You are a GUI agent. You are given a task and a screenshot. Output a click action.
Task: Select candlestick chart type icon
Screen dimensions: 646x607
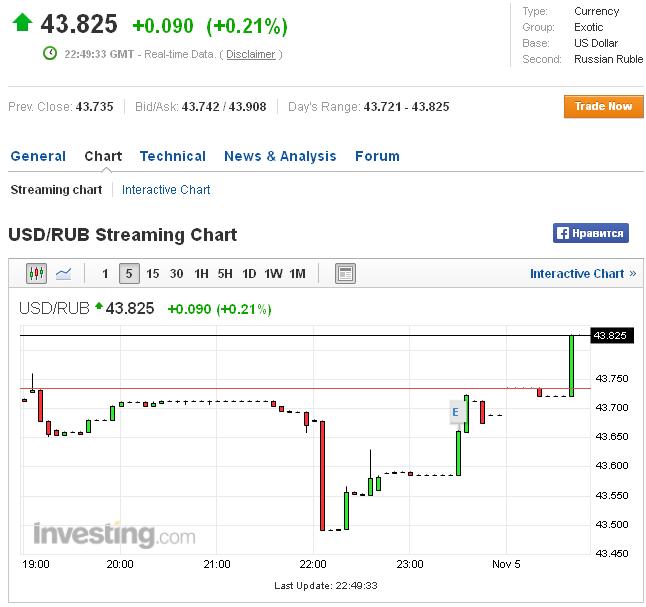tap(36, 273)
